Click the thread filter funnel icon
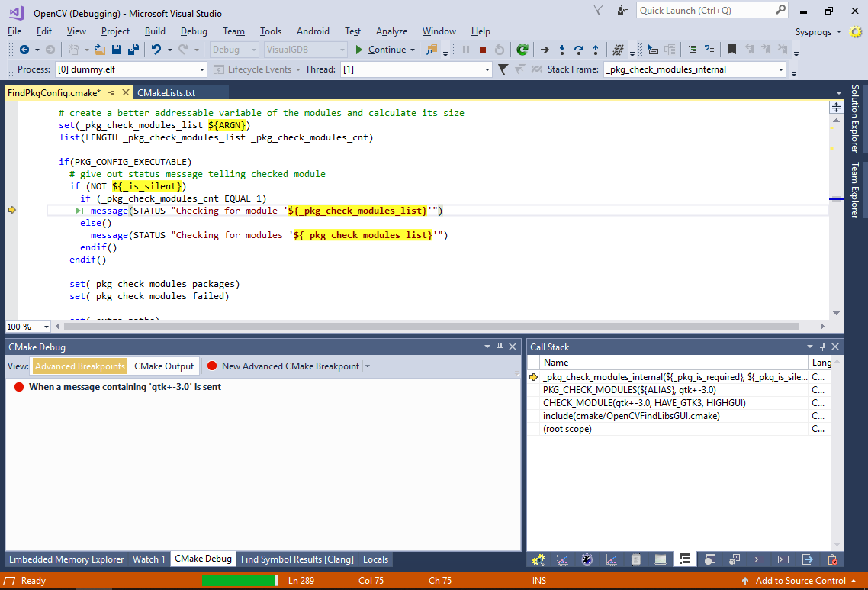The image size is (868, 590). point(503,69)
